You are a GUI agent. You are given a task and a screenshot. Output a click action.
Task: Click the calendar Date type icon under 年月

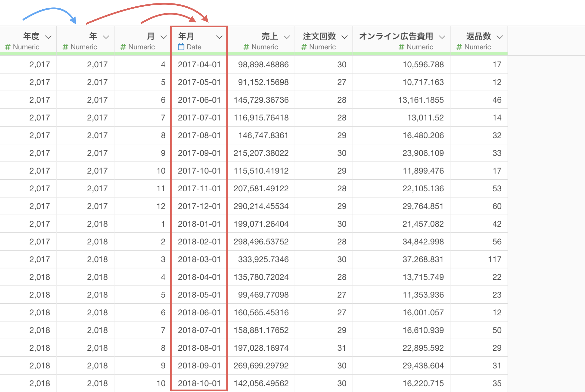pyautogui.click(x=181, y=47)
